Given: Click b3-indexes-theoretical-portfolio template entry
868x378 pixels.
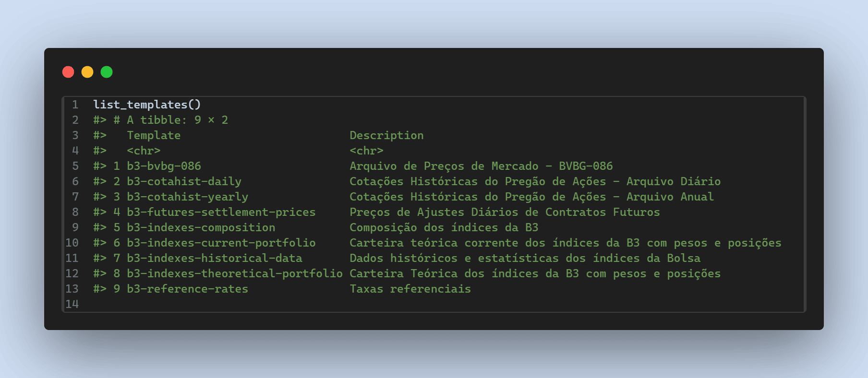Looking at the screenshot, I should (x=234, y=273).
